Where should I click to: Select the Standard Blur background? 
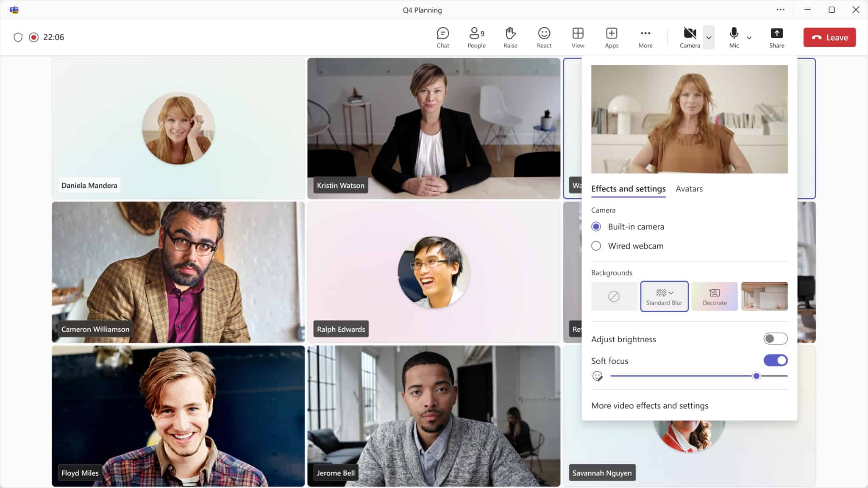664,296
